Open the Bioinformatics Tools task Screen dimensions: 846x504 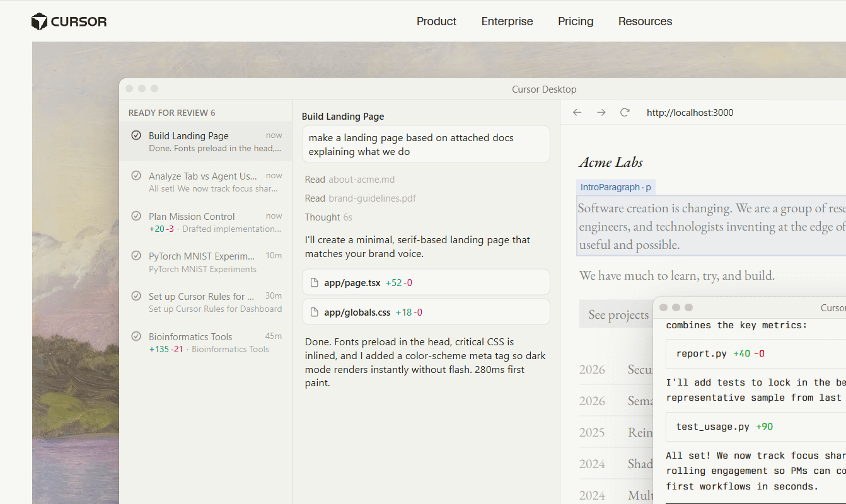click(x=206, y=343)
